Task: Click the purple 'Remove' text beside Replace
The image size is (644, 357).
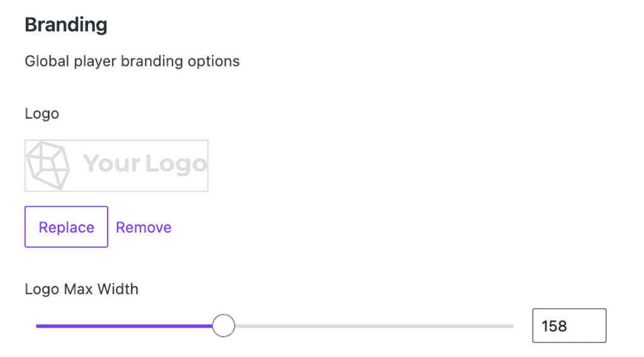Action: (143, 228)
